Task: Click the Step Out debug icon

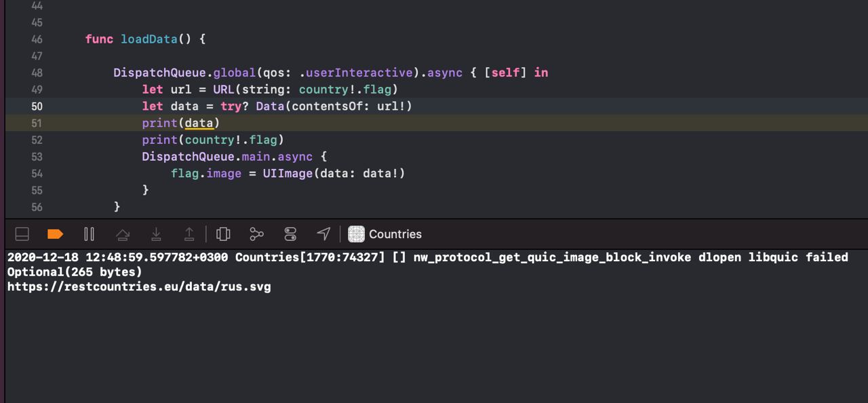Action: 189,234
